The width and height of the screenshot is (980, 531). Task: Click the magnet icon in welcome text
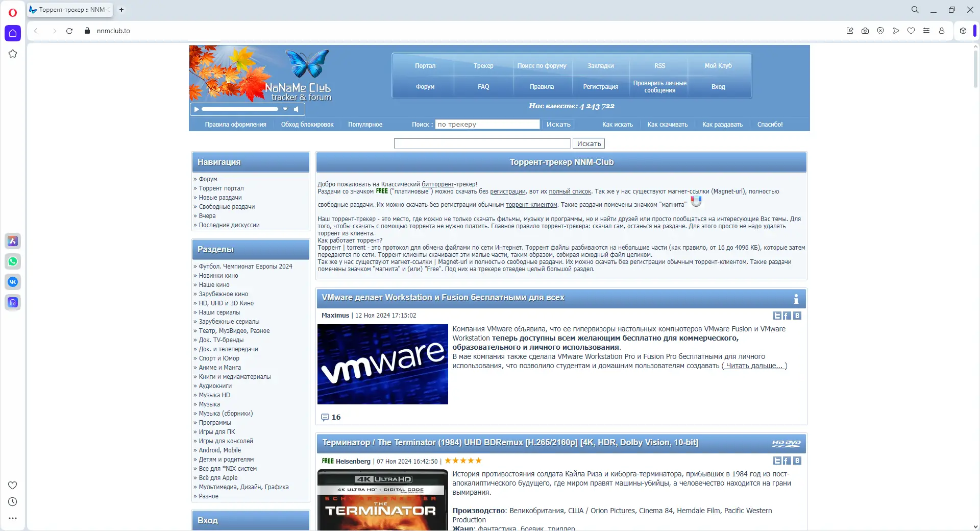(x=696, y=202)
